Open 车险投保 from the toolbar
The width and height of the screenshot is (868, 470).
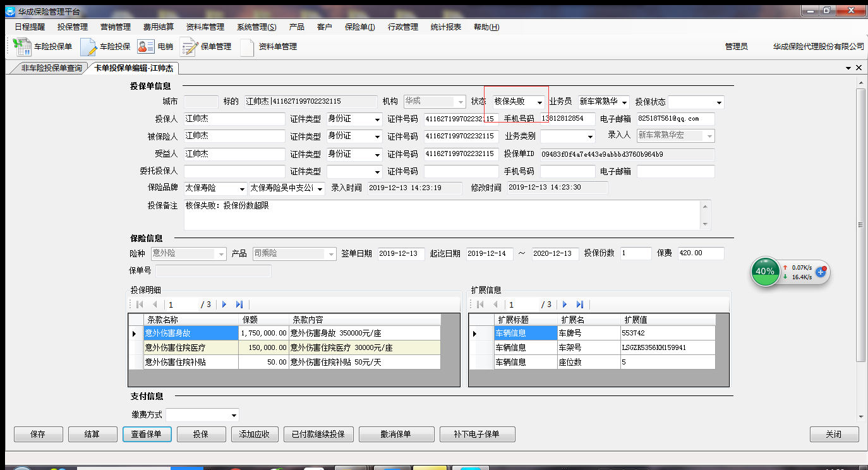tap(89, 47)
